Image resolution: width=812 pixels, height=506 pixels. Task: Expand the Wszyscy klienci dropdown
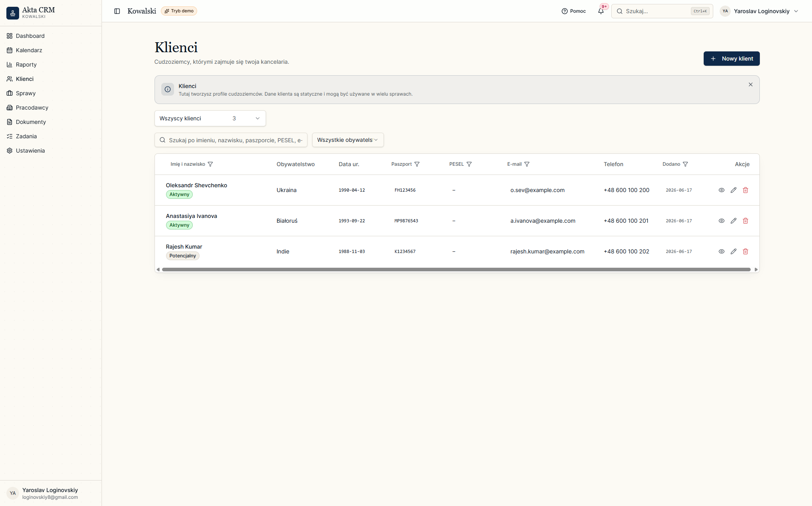(x=210, y=118)
